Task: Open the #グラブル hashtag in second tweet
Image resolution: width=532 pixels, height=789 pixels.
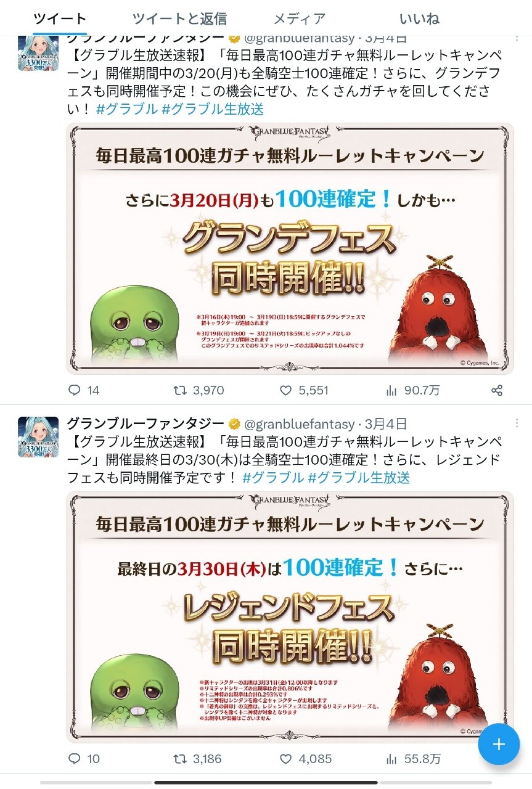Action: [273, 477]
